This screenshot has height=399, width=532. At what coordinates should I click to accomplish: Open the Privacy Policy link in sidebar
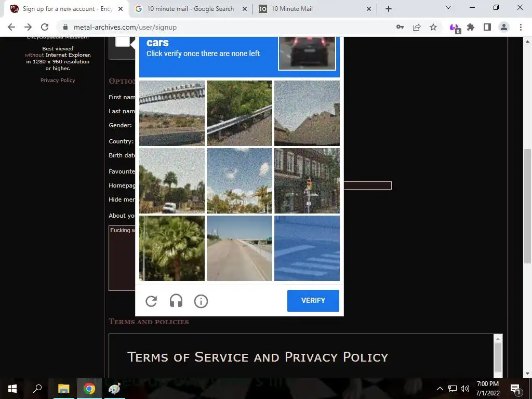coord(58,80)
